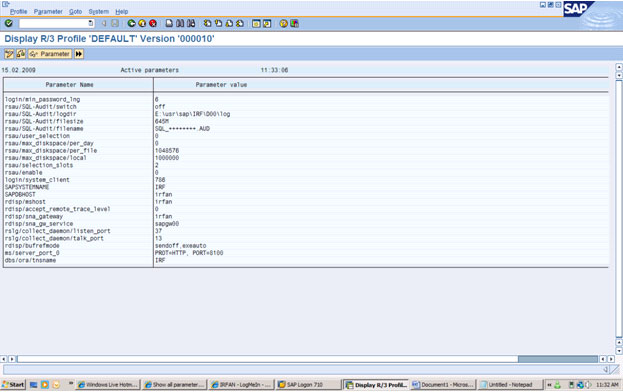This screenshot has height=392, width=623.
Task: Click the Parameter value column header
Action: [221, 85]
